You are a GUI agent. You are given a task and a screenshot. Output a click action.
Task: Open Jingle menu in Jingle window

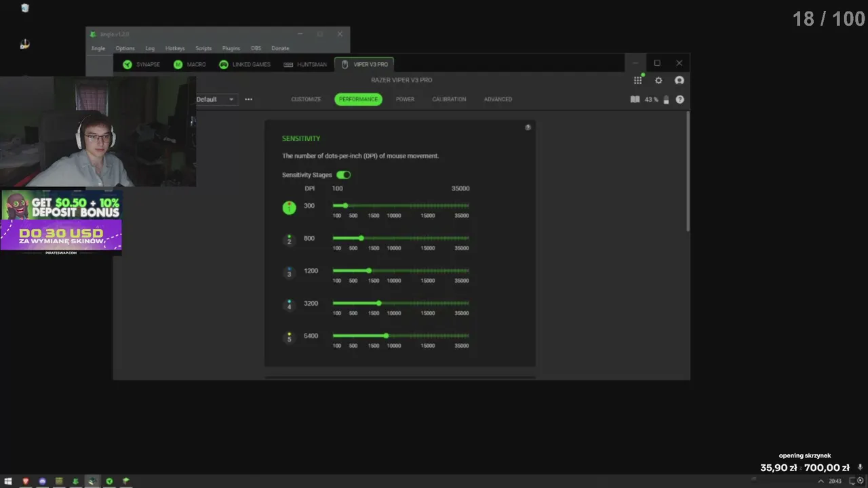[98, 49]
